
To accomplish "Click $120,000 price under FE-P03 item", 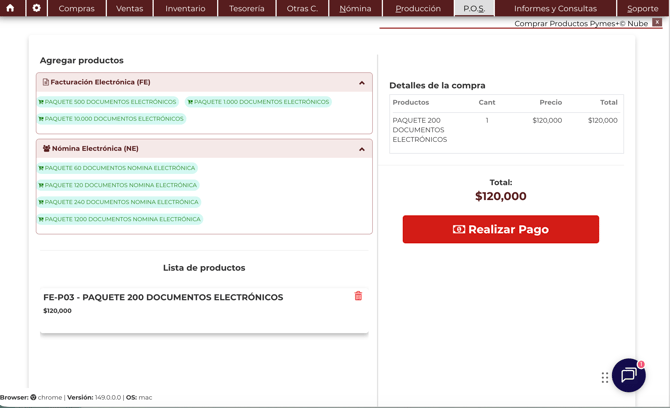I will point(57,311).
